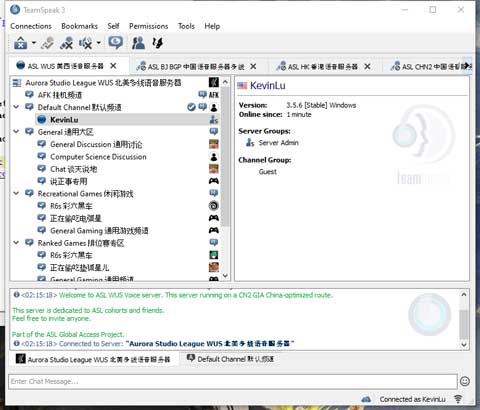Click the picture icon on Chat row

(x=214, y=169)
